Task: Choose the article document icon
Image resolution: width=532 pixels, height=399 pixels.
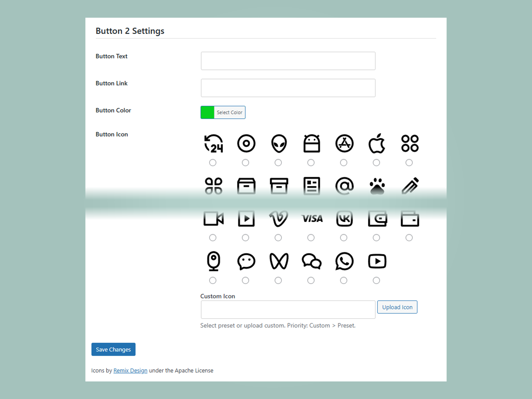Action: [311, 186]
